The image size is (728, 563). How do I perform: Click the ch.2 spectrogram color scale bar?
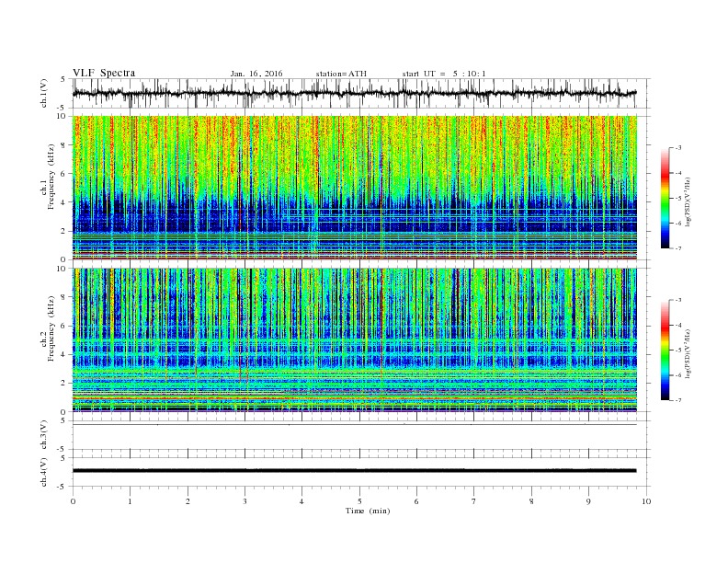click(665, 350)
